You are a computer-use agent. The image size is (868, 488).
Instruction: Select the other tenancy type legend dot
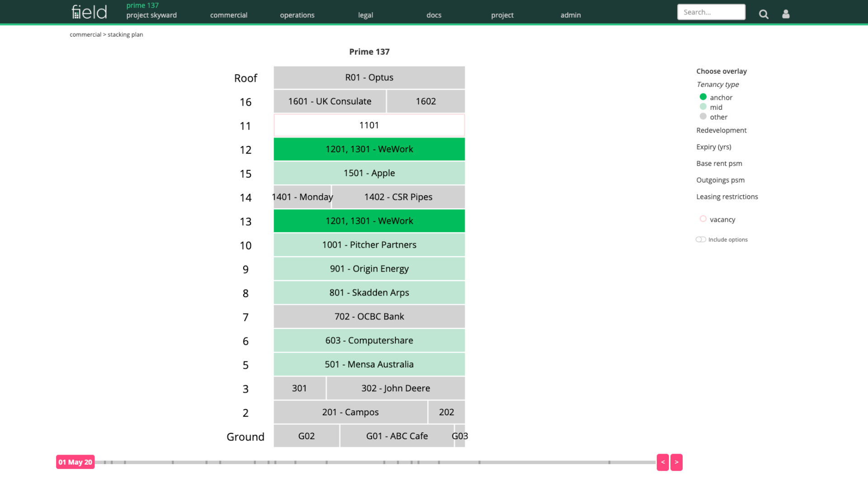coord(703,117)
